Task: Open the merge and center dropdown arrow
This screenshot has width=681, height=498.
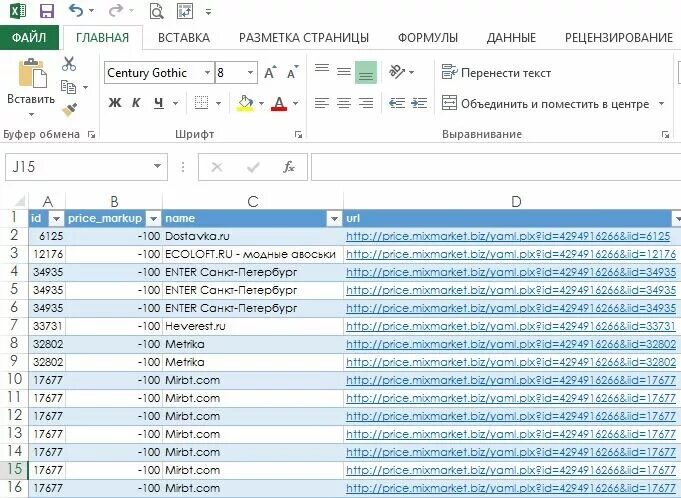Action: point(661,104)
